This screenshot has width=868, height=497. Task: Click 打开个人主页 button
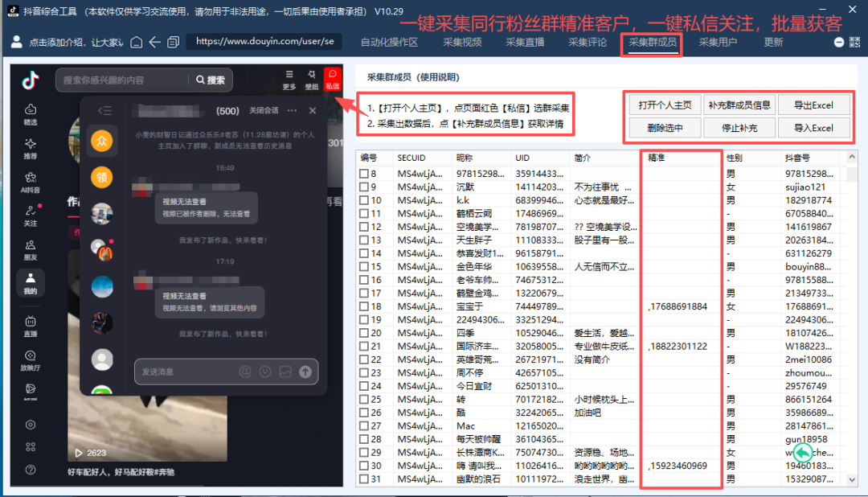point(665,105)
